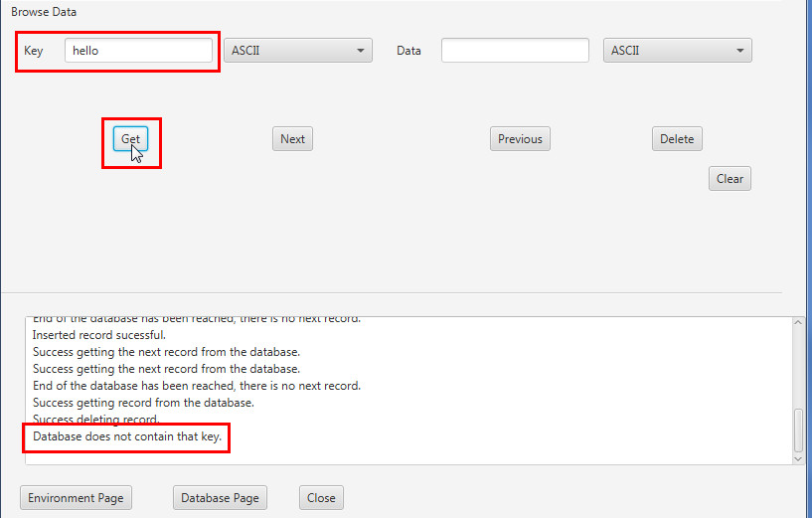The width and height of the screenshot is (812, 518).
Task: Click the log scrollbar up arrow
Action: click(x=798, y=323)
